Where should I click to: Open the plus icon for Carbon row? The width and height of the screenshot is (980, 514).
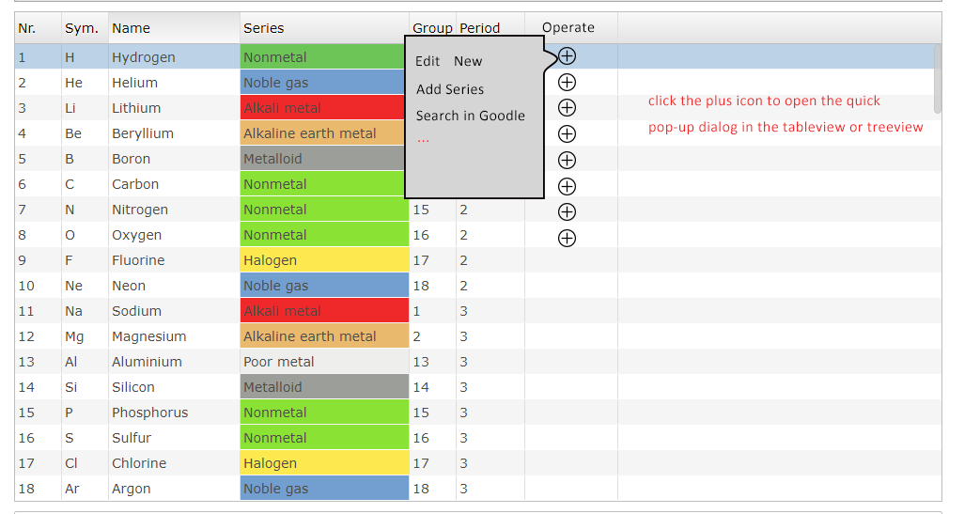point(567,186)
